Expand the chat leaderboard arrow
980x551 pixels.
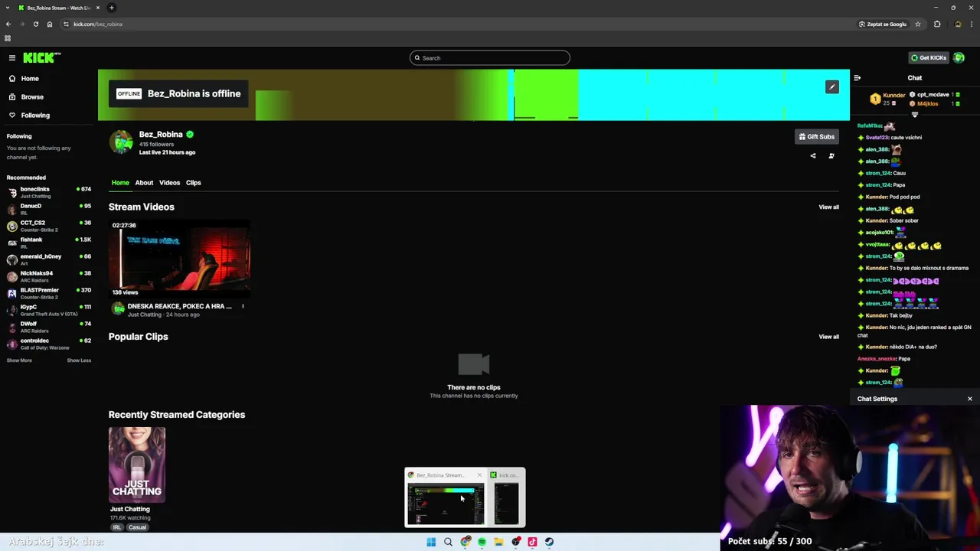914,115
